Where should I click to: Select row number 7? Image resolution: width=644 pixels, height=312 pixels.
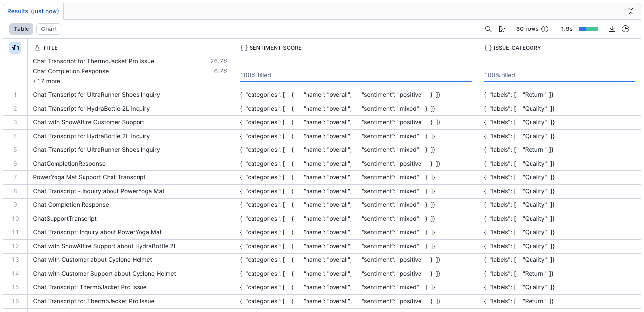click(15, 177)
